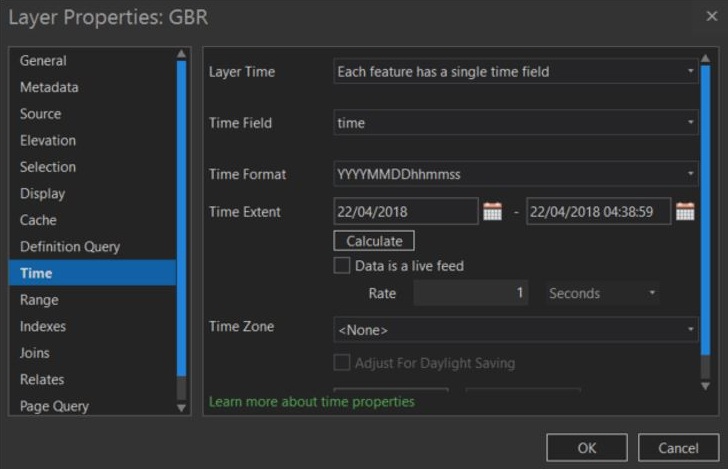The image size is (728, 469).
Task: Click the Rate value field
Action: click(470, 293)
